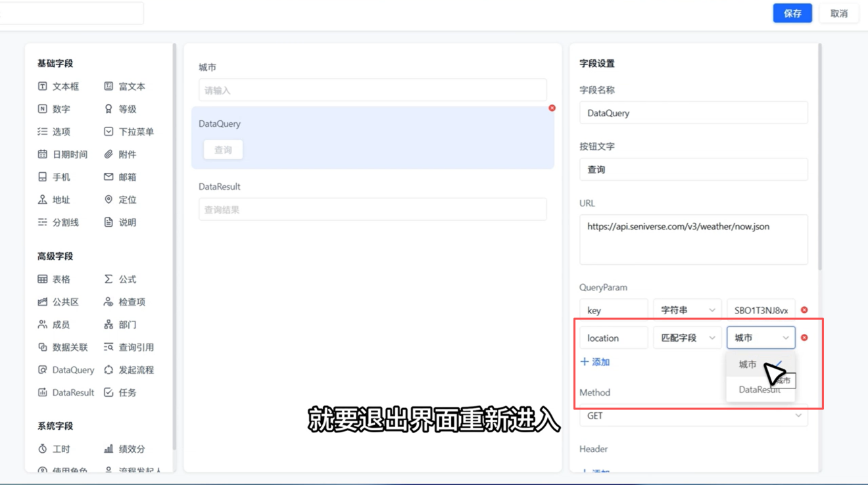Select the 富文本 rich text field icon
The height and width of the screenshot is (485, 868).
pos(108,86)
